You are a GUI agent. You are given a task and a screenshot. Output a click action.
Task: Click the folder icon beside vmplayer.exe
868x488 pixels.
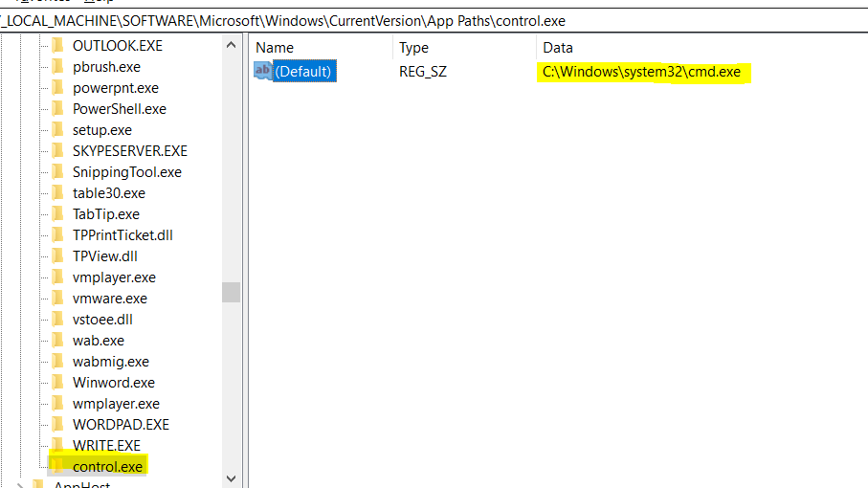(57, 277)
